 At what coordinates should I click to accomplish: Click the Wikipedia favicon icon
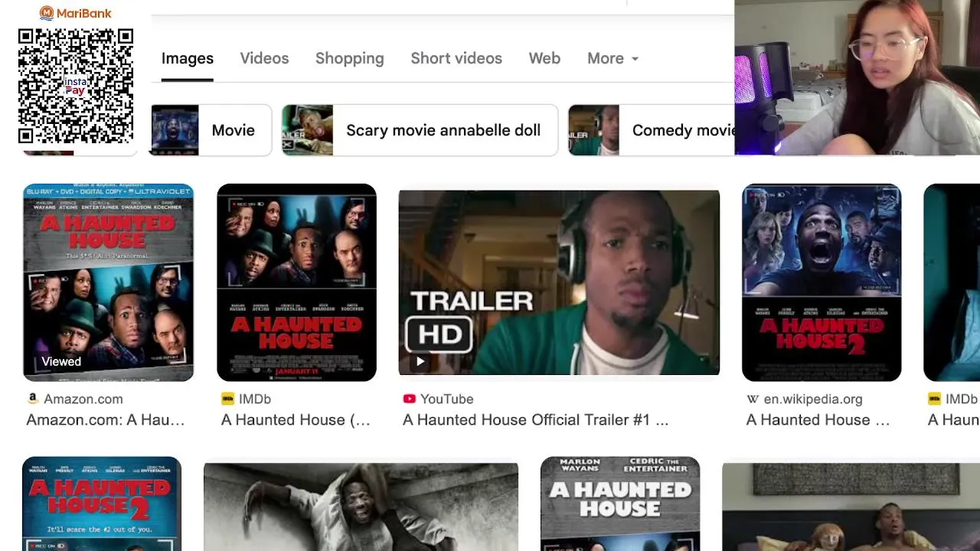tap(753, 399)
